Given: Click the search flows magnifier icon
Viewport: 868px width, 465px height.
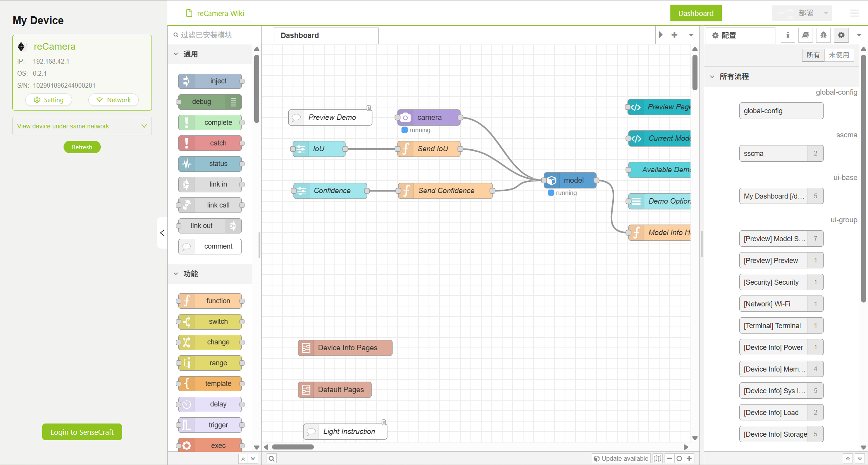Looking at the screenshot, I should point(272,458).
